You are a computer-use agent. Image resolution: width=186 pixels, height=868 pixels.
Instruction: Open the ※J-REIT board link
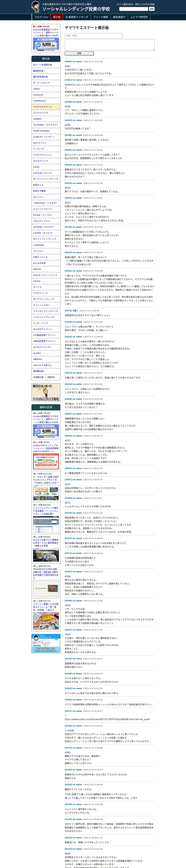click(46, 353)
